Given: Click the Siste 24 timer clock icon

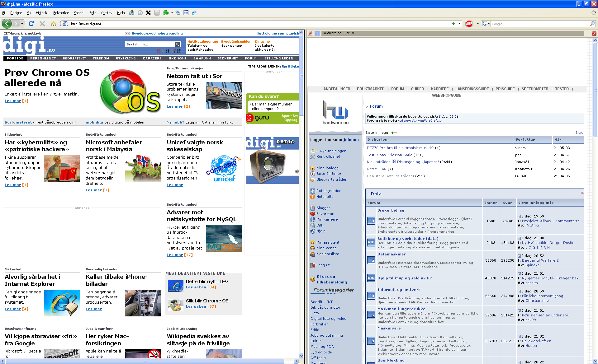Looking at the screenshot, I should [313, 174].
